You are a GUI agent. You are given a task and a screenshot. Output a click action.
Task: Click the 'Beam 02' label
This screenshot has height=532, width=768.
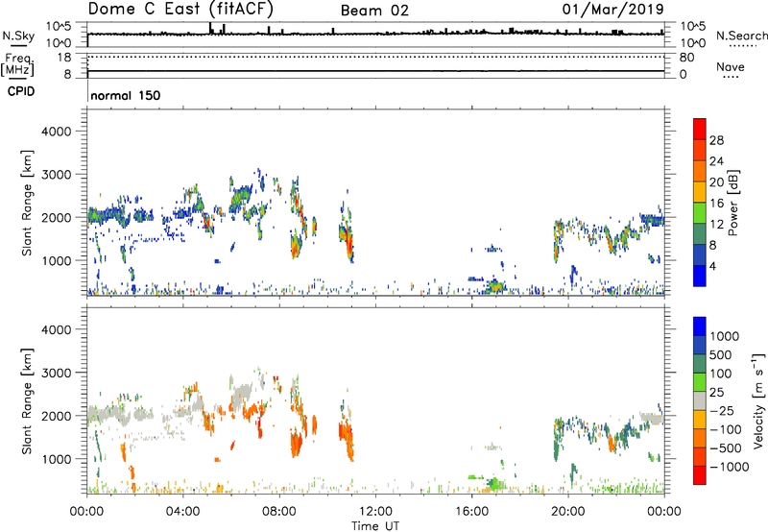[x=374, y=11]
